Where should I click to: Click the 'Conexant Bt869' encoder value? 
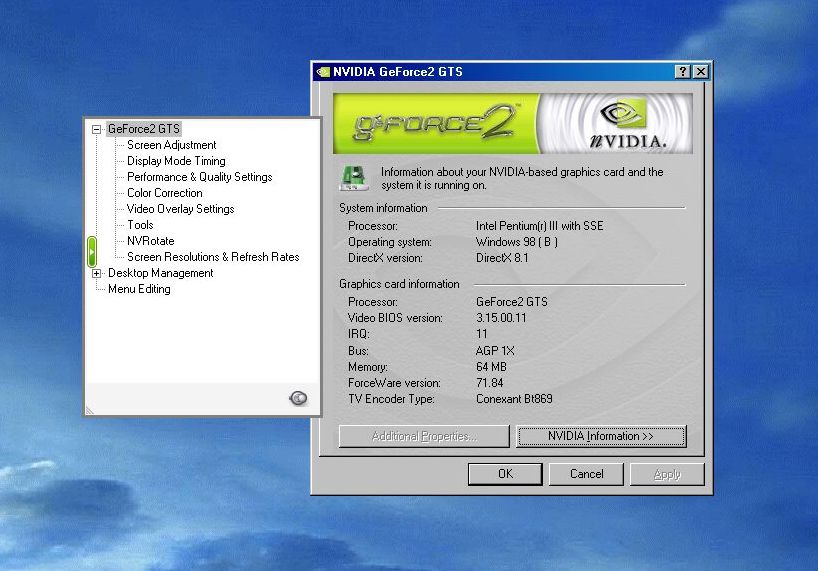514,399
